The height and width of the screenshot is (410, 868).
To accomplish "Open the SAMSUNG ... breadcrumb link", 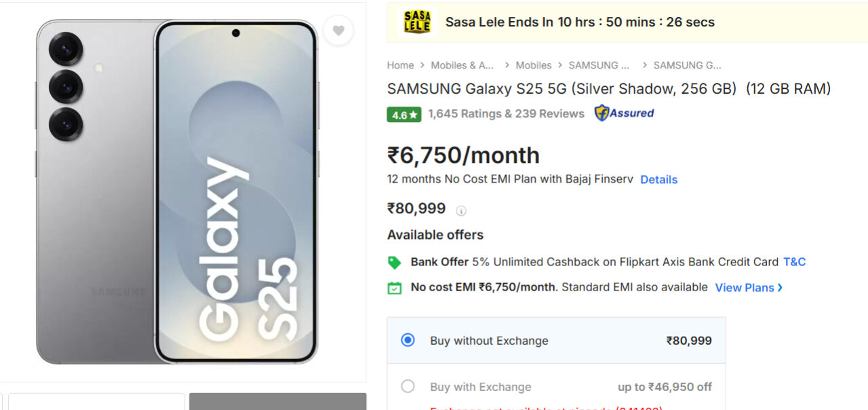I will (599, 65).
